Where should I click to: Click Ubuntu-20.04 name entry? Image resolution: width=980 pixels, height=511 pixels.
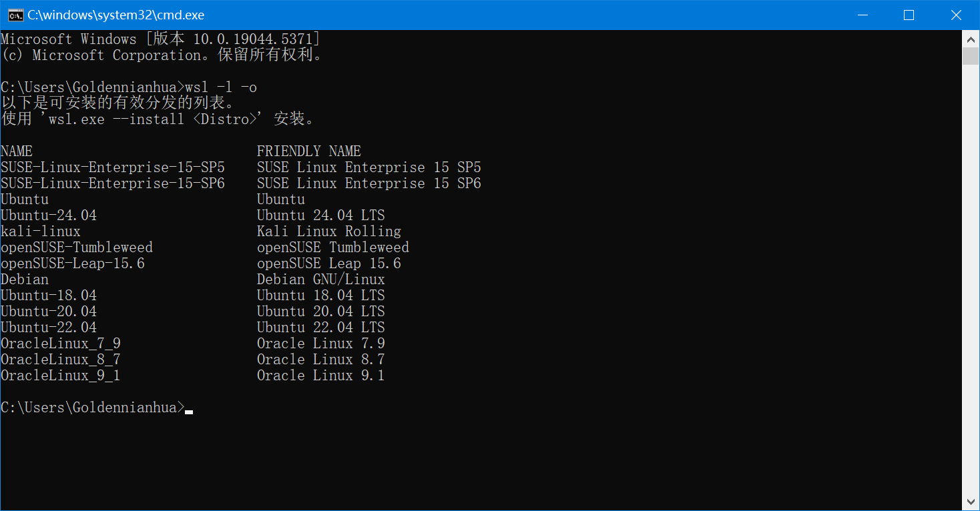click(49, 312)
